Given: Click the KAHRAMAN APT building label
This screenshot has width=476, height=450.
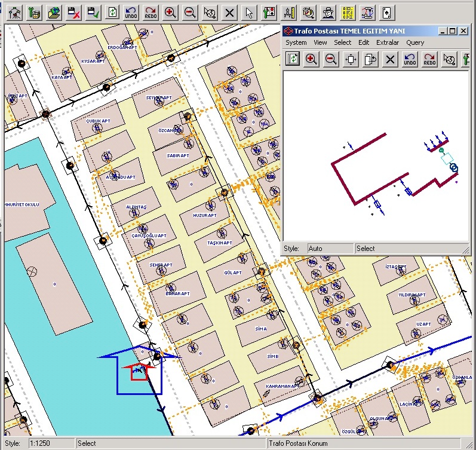Looking at the screenshot, I should pyautogui.click(x=282, y=386).
